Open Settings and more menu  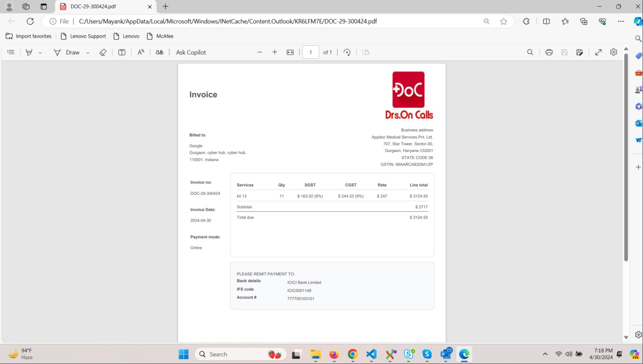pos(621,21)
